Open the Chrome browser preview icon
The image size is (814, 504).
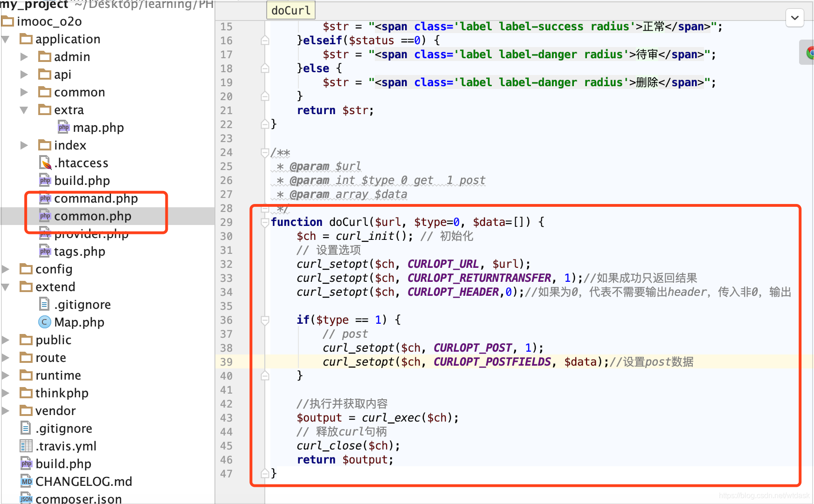(809, 53)
